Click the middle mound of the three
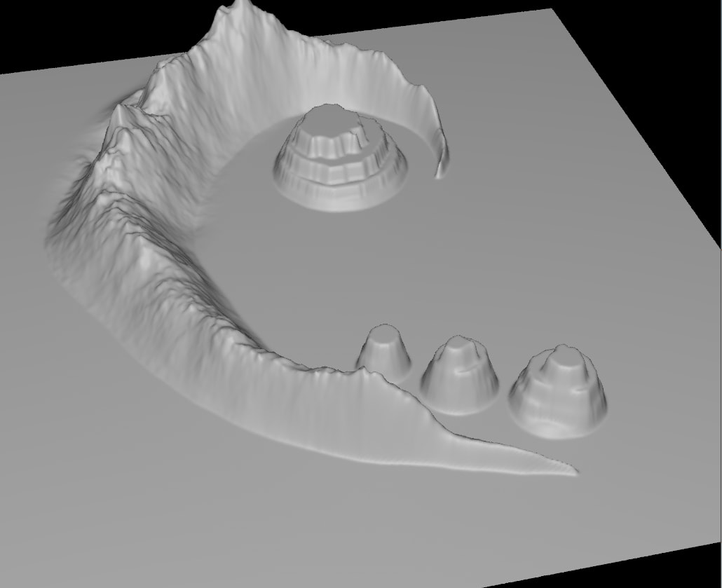722x588 pixels. click(460, 376)
